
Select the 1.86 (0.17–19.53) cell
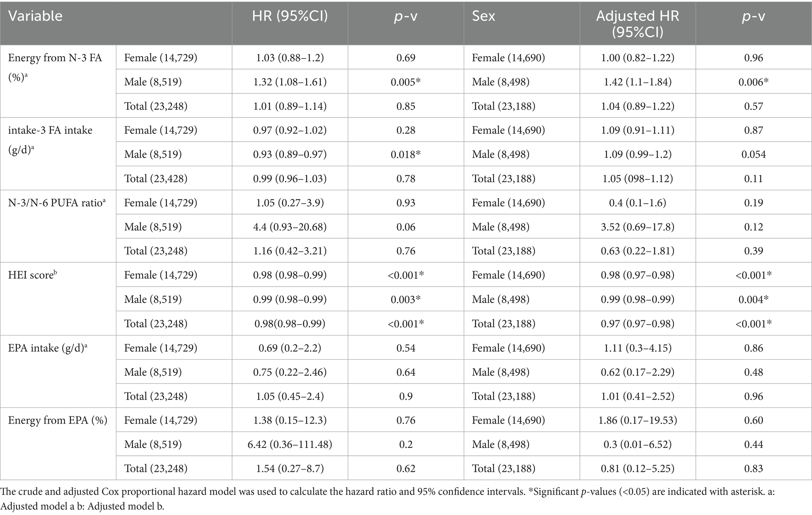click(638, 420)
